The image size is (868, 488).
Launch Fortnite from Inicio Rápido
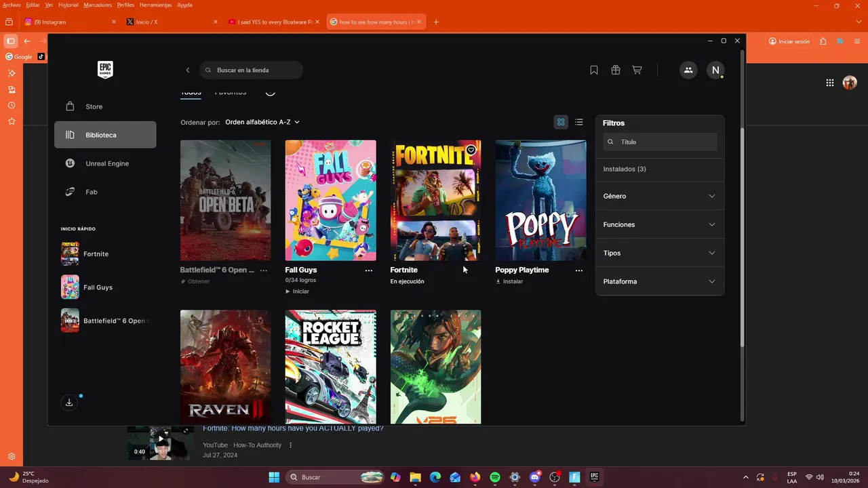[x=85, y=253]
